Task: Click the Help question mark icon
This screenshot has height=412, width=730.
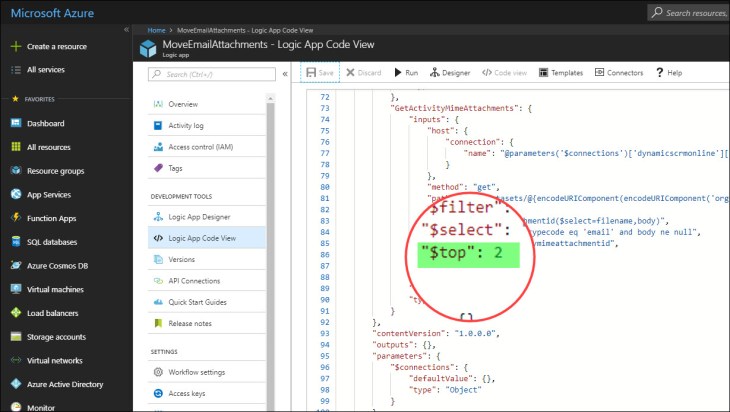Action: click(660, 73)
